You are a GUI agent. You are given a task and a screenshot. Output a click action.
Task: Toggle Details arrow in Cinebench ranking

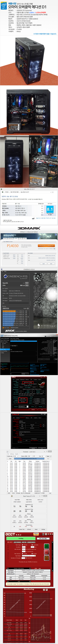(28, 308)
